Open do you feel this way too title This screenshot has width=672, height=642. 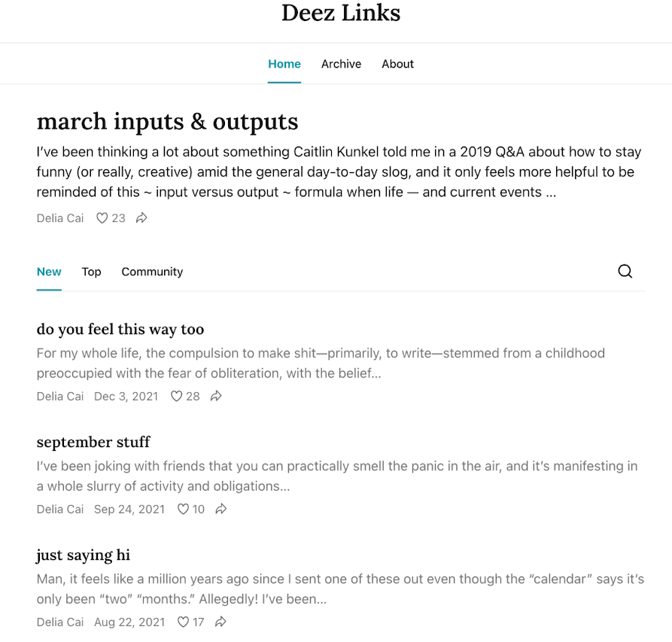tap(120, 329)
